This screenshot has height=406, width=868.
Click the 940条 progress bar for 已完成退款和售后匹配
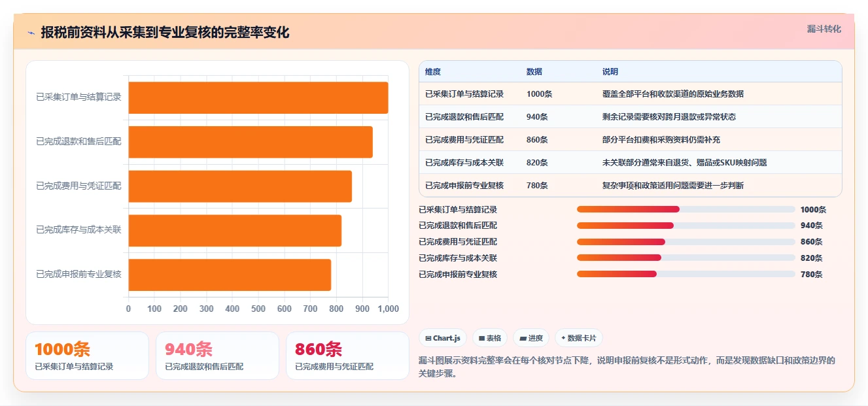click(x=686, y=226)
